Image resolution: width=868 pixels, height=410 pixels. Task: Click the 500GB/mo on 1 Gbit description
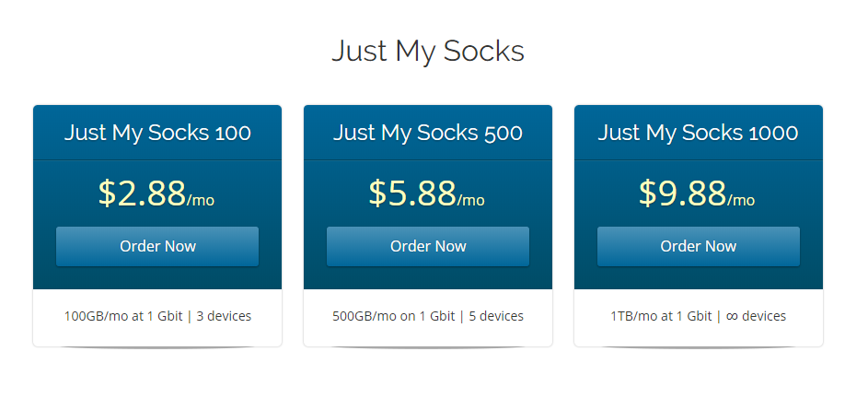pyautogui.click(x=394, y=316)
